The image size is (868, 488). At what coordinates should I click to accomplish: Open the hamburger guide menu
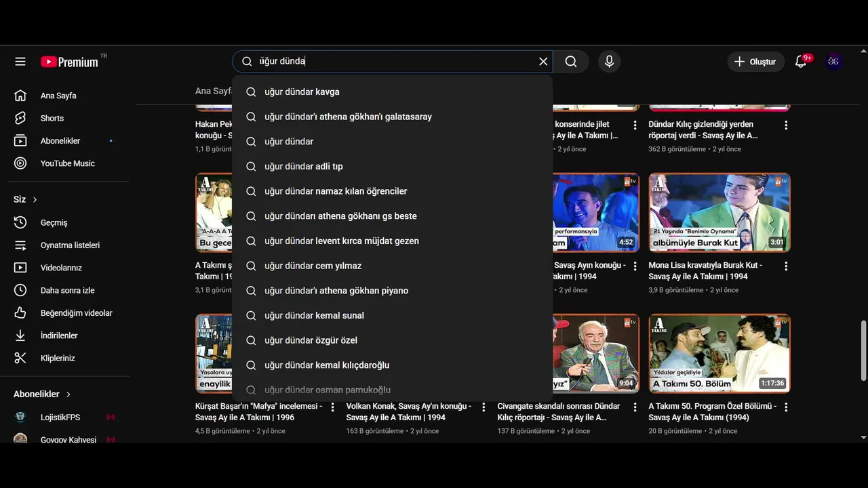pos(20,62)
